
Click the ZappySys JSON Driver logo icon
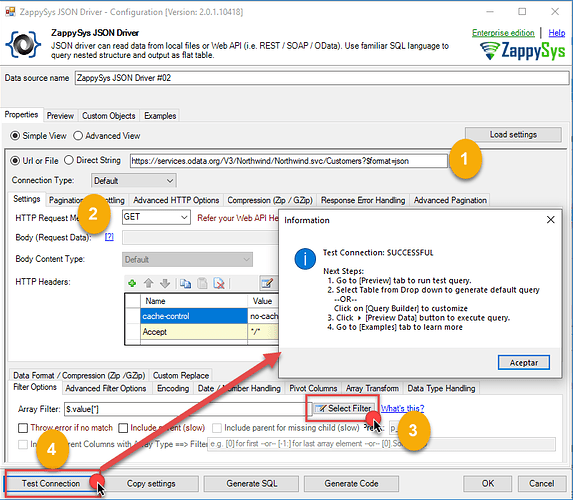pos(23,45)
